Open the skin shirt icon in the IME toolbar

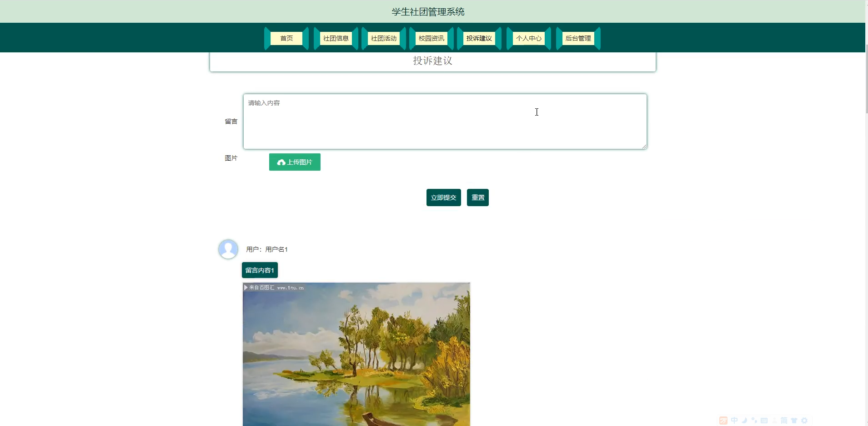[794, 421]
